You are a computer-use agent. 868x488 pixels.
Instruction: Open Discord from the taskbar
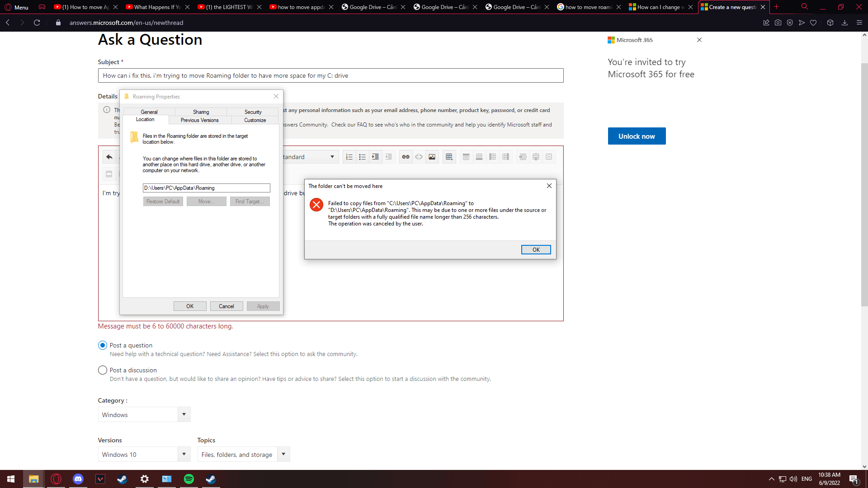[x=78, y=479]
